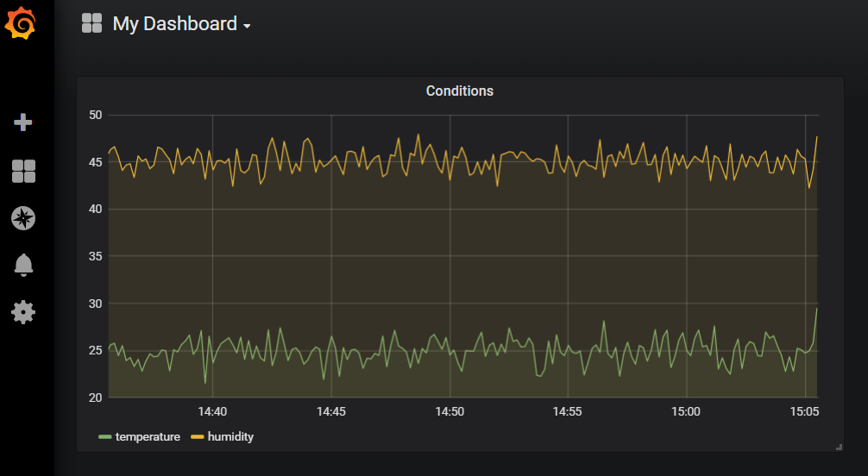The height and width of the screenshot is (476, 868).
Task: Click the 15:00 time axis label
Action: [686, 412]
